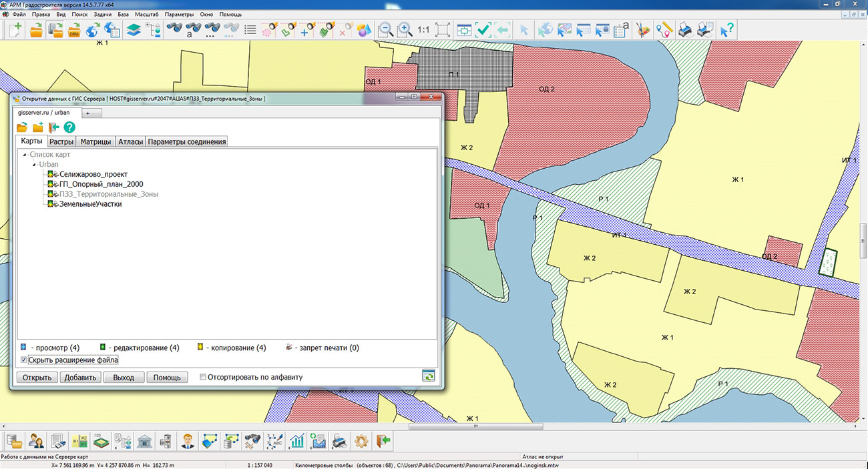
Task: Click the palette and brushes icon
Action: click(642, 30)
